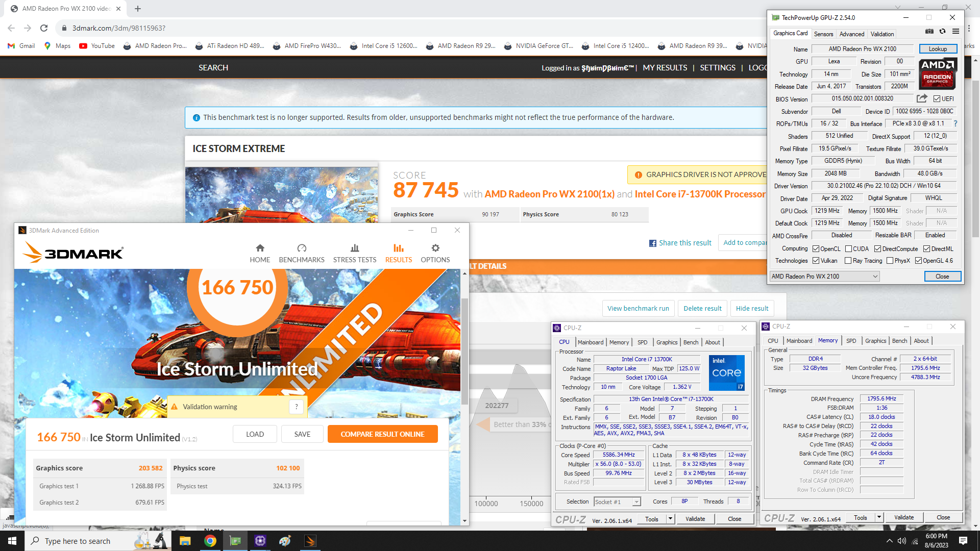Screen dimensions: 980x551
Task: Open a new Chrome tab
Action: click(138, 9)
